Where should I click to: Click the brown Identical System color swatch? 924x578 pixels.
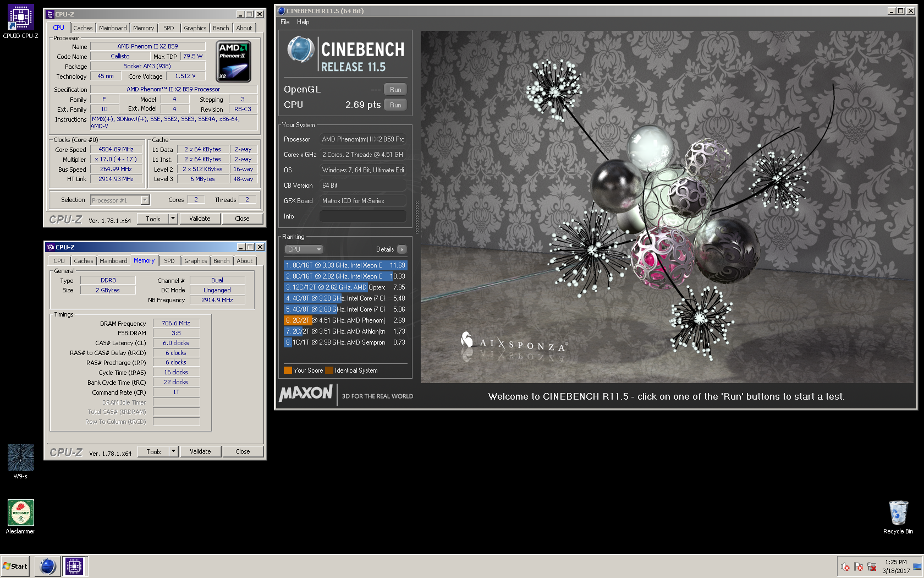pos(329,370)
